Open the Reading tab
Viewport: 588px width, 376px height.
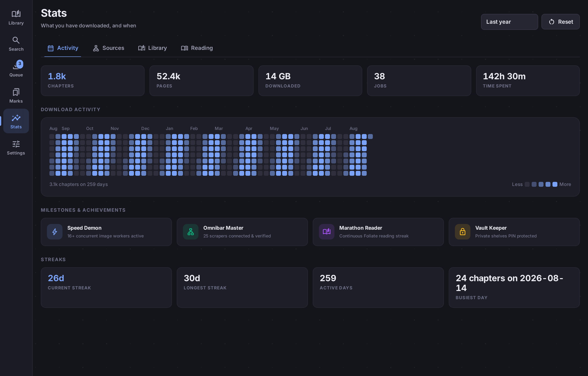coord(197,48)
